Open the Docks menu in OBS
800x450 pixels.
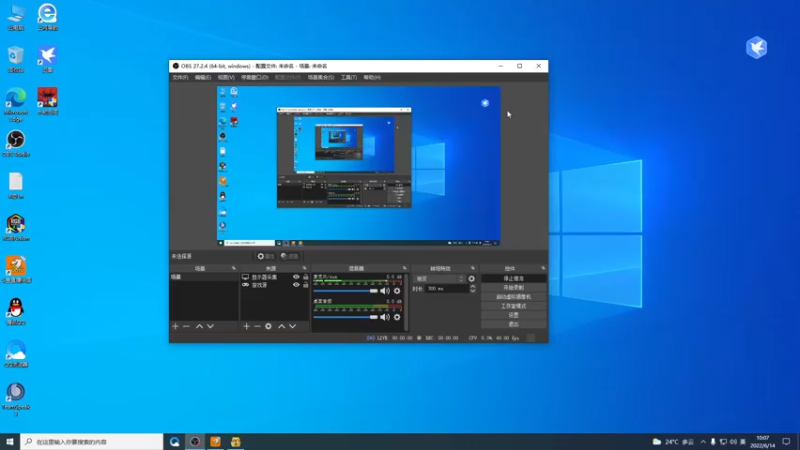coord(255,78)
